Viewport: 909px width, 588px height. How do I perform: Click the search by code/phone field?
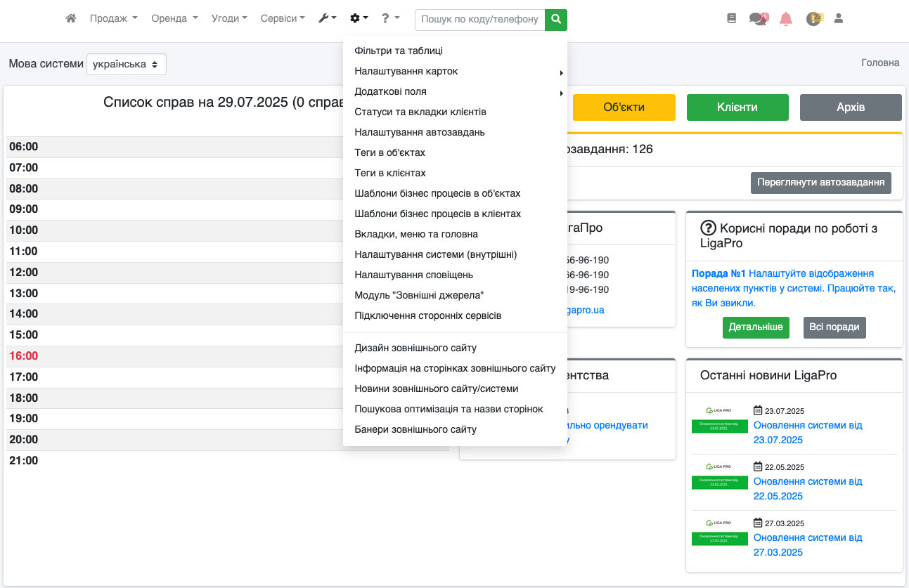pyautogui.click(x=479, y=20)
